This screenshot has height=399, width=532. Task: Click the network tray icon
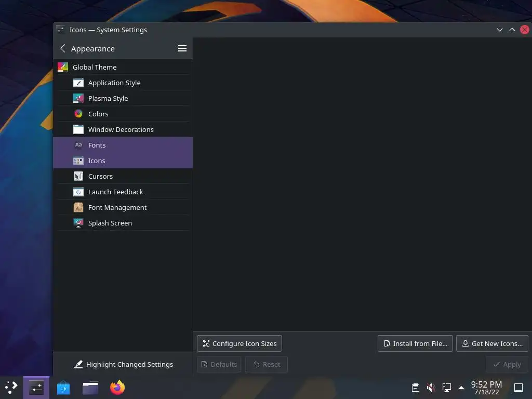(447, 388)
